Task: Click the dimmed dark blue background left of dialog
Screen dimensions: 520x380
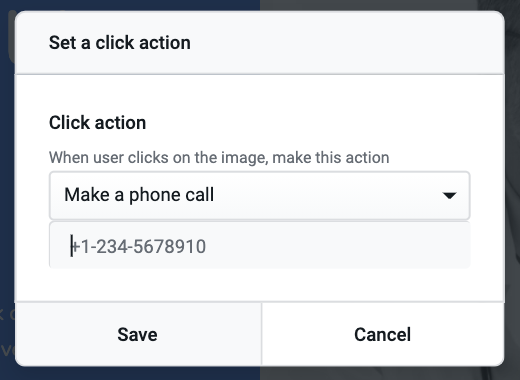Action: pos(7,200)
